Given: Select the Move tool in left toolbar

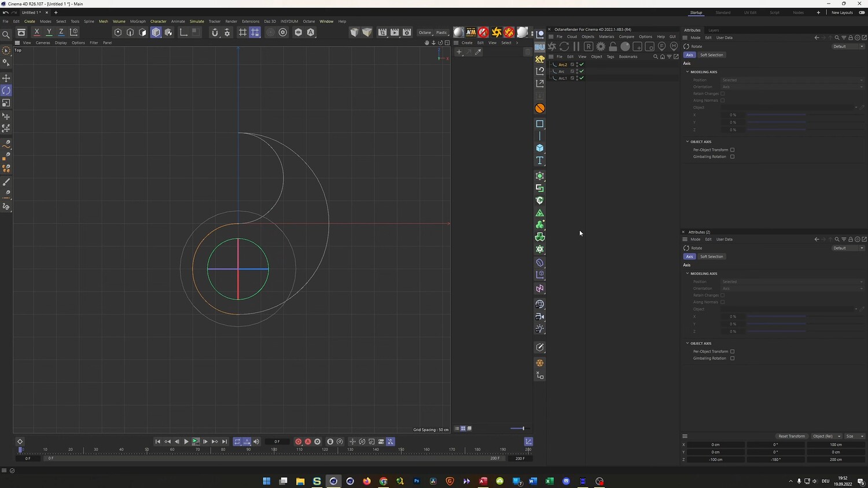Looking at the screenshot, I should coord(6,78).
